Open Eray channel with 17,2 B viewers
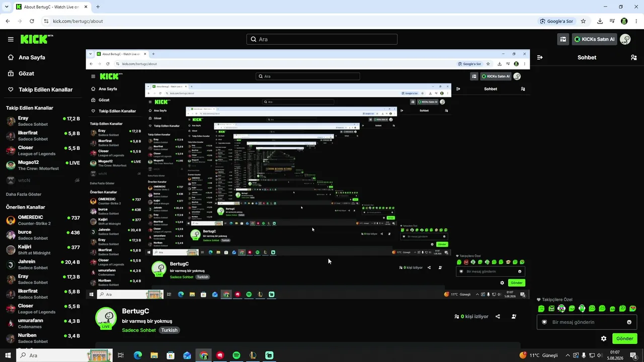 [x=43, y=121]
